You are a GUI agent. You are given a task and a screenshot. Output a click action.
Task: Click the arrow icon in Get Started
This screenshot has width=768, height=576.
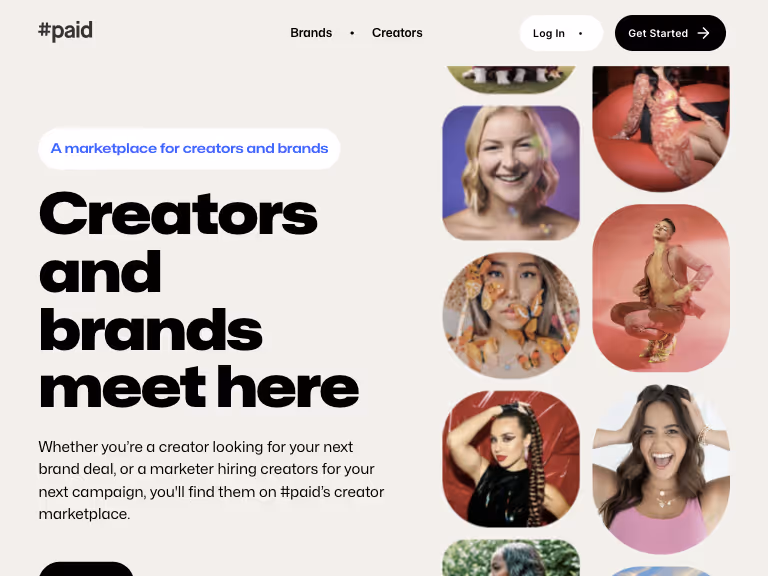click(703, 33)
